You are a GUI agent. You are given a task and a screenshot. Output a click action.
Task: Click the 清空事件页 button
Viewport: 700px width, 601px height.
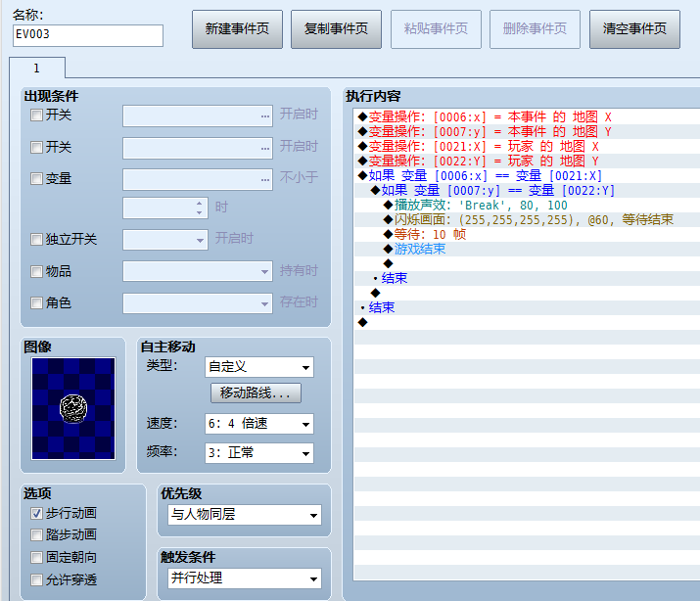(x=634, y=29)
